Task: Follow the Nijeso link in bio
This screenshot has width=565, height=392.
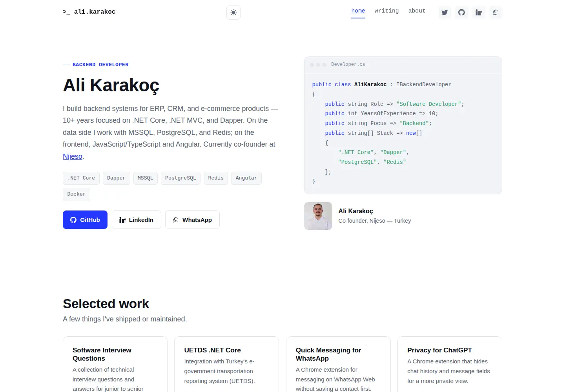Action: [x=73, y=156]
